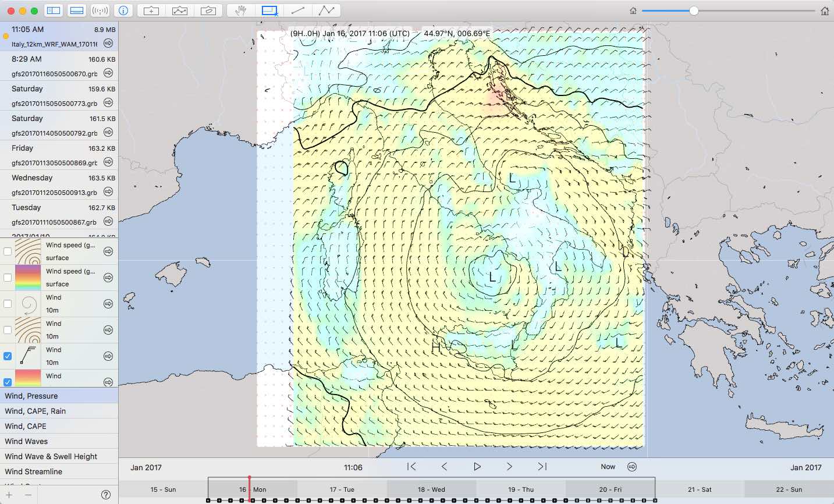Select the hand pan tool
This screenshot has height=504, width=834.
click(x=240, y=10)
